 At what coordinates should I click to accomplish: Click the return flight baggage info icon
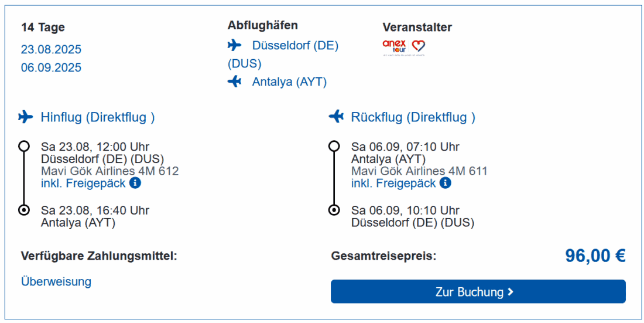(x=446, y=183)
